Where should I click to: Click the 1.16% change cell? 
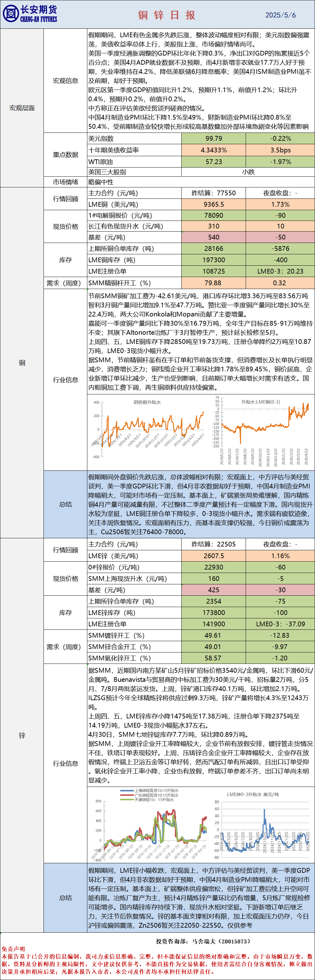coord(280,556)
